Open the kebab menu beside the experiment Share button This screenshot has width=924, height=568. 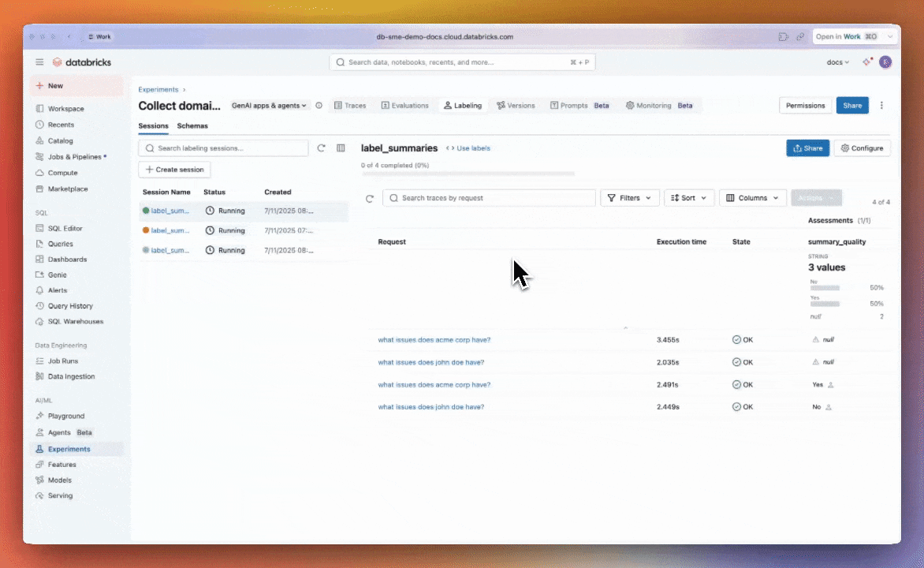[x=881, y=106]
